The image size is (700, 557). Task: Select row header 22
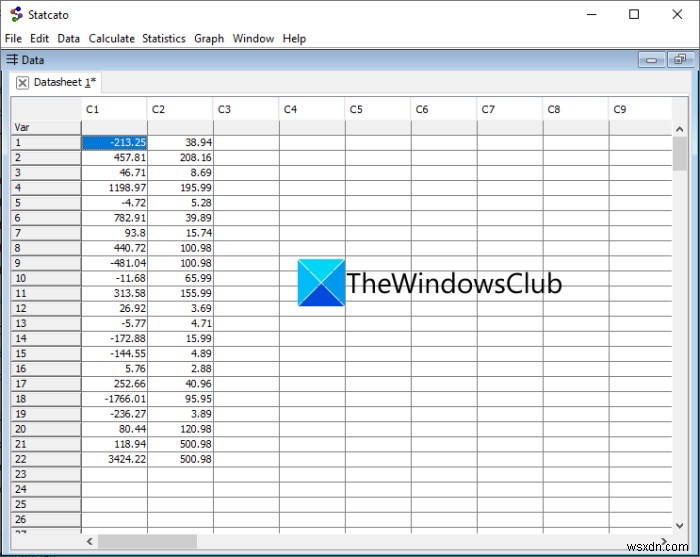click(46, 459)
